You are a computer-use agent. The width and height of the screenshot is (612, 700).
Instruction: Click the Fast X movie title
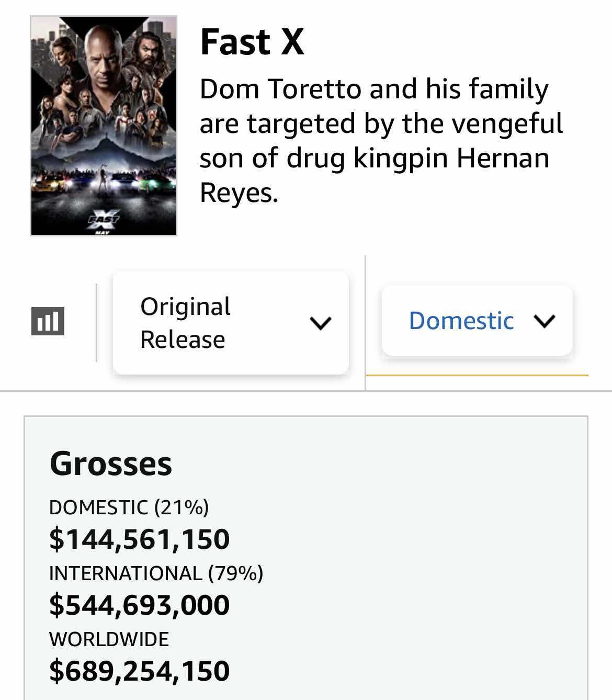tap(252, 42)
